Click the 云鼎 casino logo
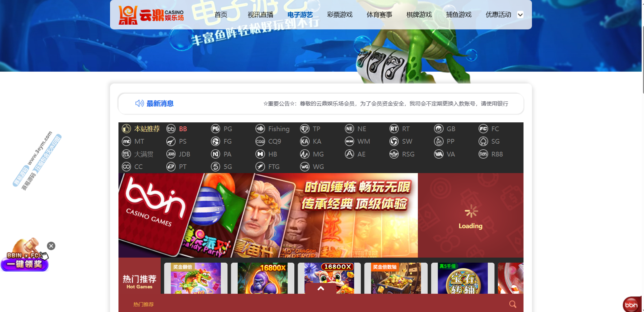644x312 pixels. pos(151,15)
